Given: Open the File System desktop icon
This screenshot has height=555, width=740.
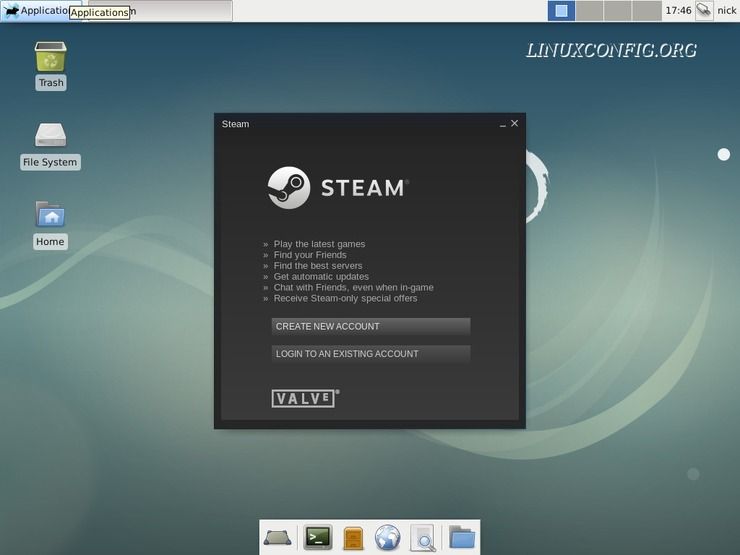Looking at the screenshot, I should coord(50,136).
